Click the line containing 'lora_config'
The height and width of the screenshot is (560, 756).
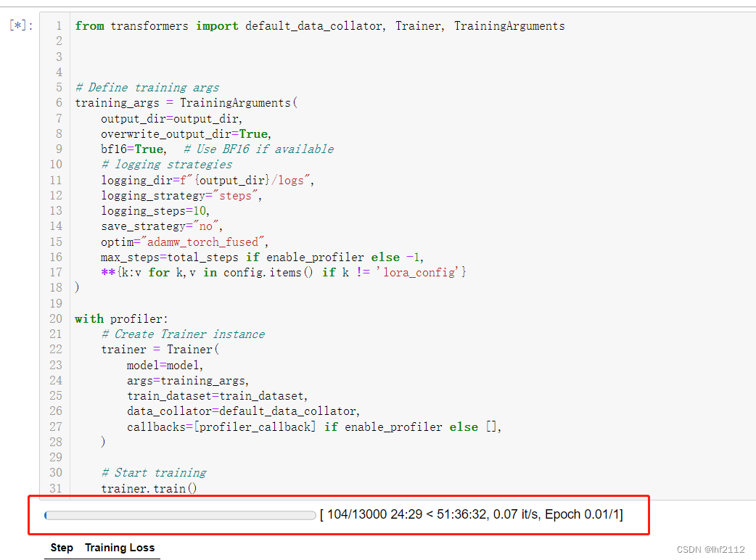pyautogui.click(x=284, y=273)
